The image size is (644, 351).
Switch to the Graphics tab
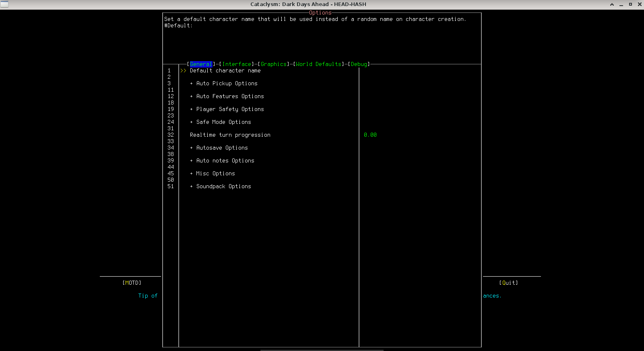(x=274, y=64)
